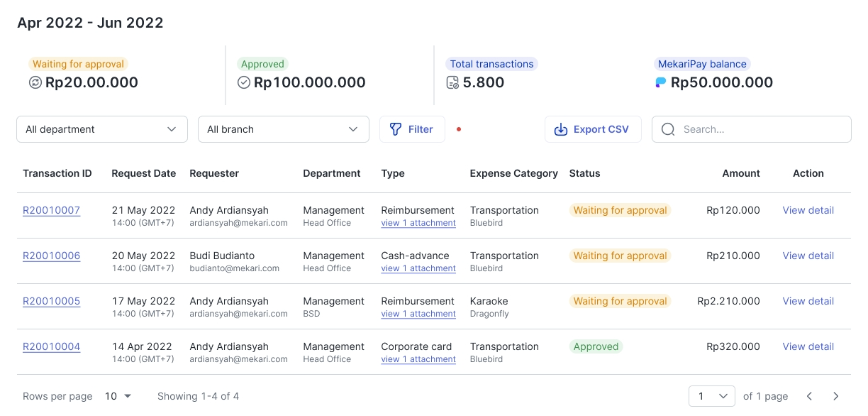The height and width of the screenshot is (416, 868).
Task: View attachment for Corporate card row
Action: [x=418, y=359]
